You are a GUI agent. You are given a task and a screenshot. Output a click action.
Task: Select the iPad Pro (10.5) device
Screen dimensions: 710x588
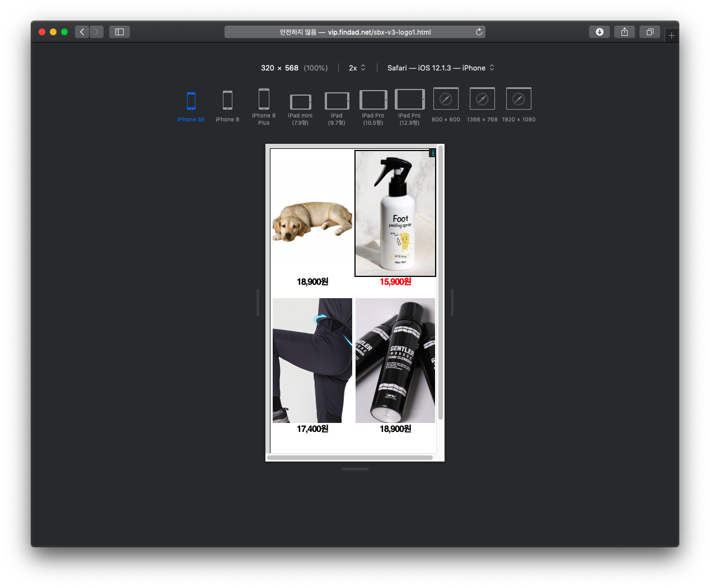[373, 100]
